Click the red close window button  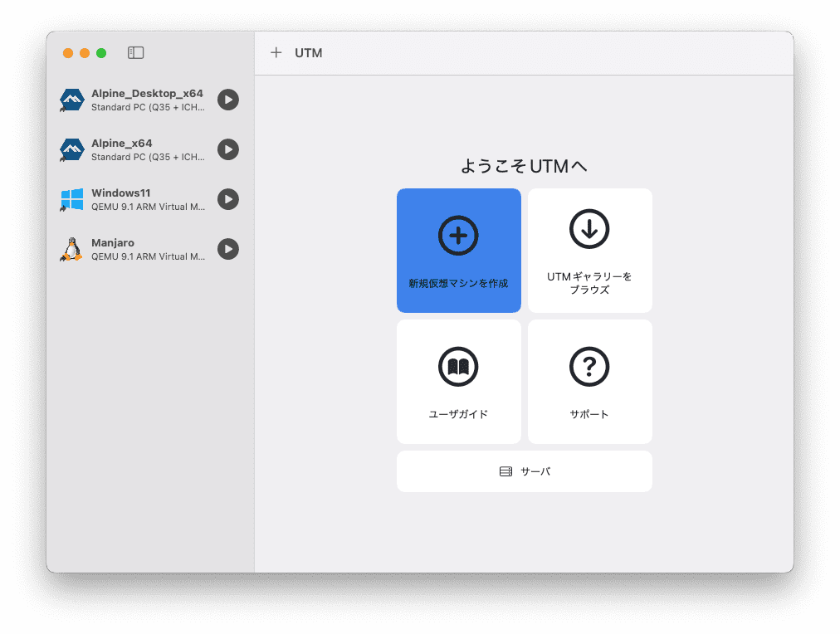(68, 53)
